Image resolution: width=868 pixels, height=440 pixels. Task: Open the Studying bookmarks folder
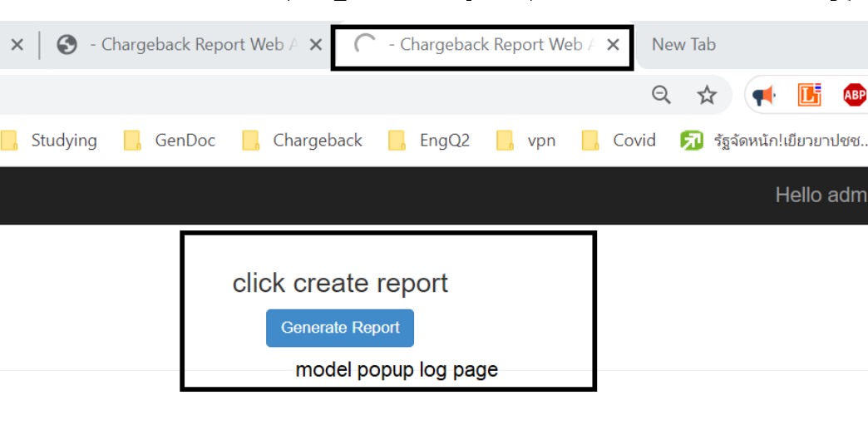pyautogui.click(x=49, y=141)
